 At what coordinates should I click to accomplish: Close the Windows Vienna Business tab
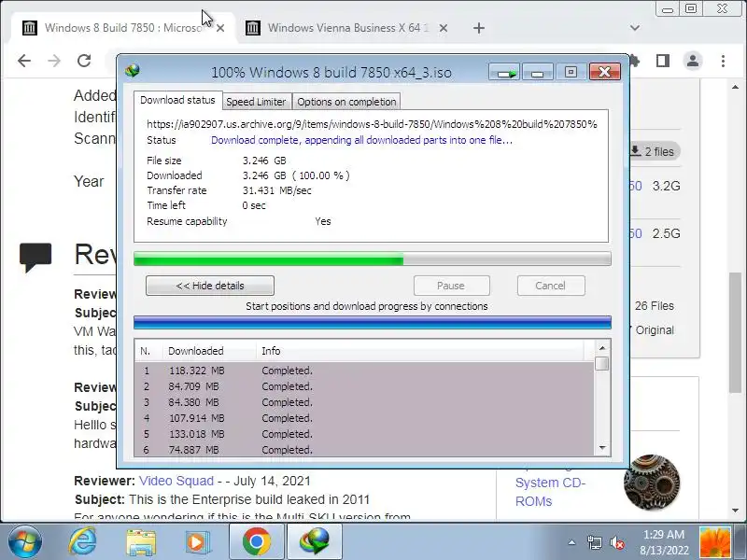[x=443, y=28]
